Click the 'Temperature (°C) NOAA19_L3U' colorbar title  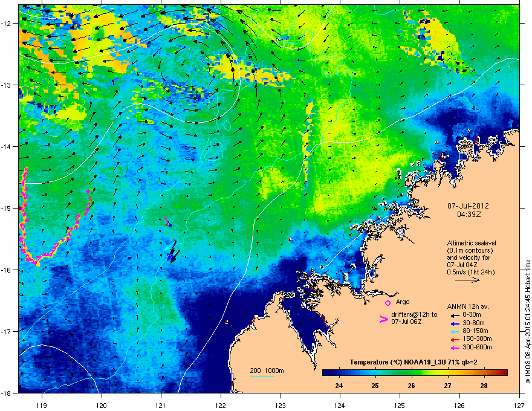393,363
